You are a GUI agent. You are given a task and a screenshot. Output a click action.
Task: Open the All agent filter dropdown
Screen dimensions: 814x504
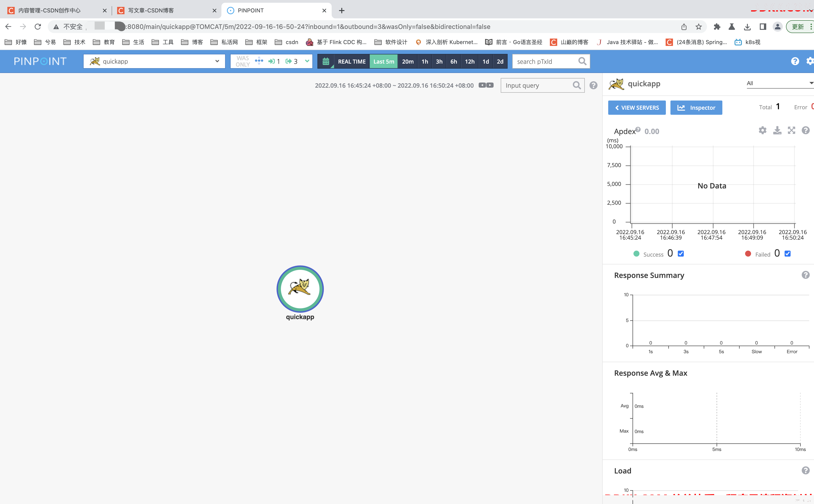[780, 83]
